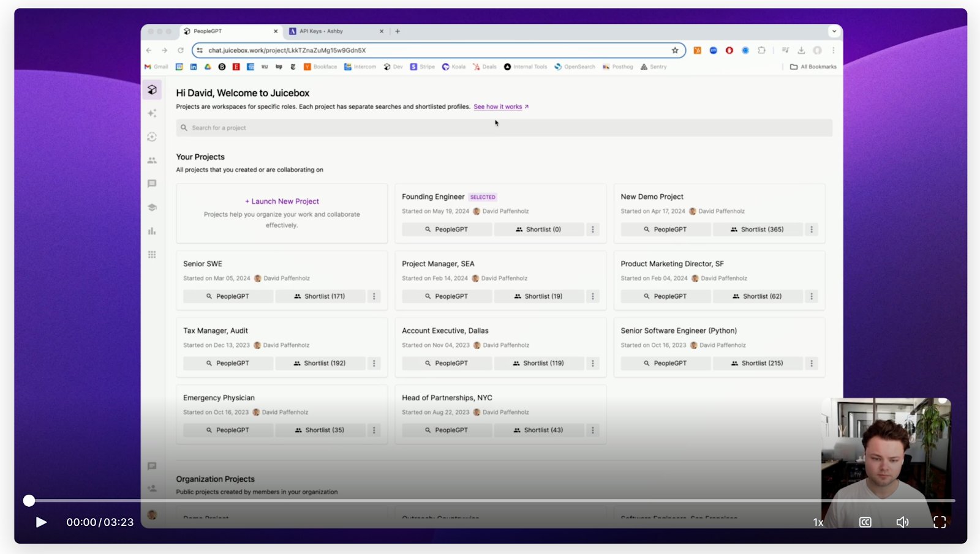Image resolution: width=980 pixels, height=554 pixels.
Task: Switch to the PeopleGPT browser tab
Action: (x=230, y=31)
